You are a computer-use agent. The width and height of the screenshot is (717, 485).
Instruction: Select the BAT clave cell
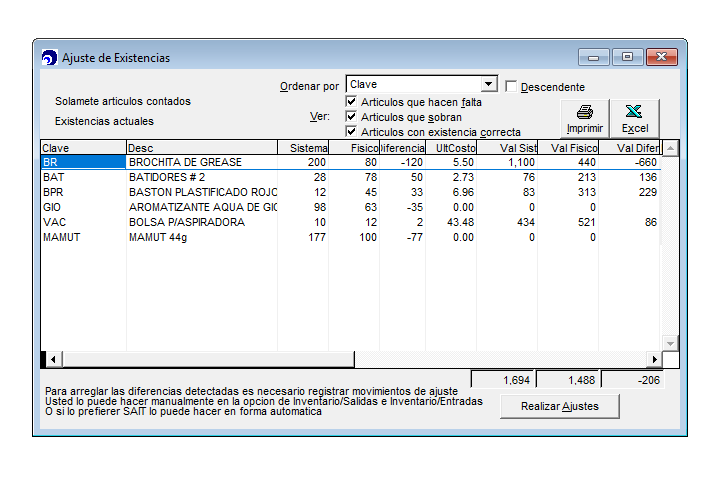coord(83,177)
